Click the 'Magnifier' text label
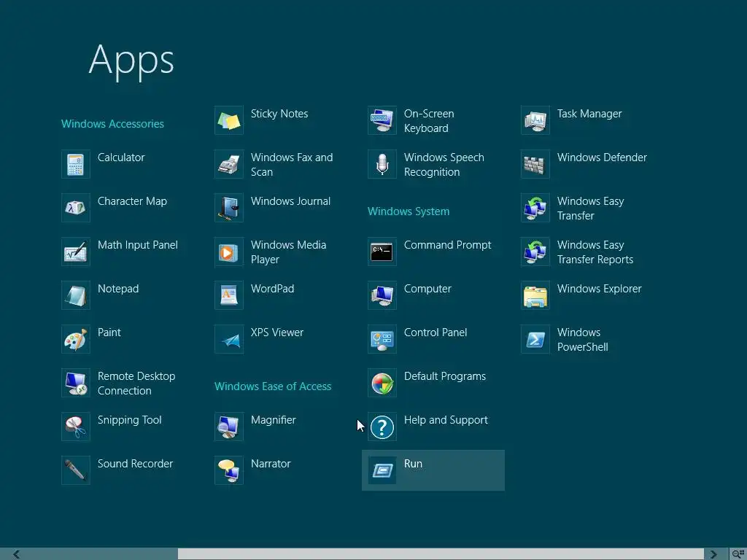Screen dimensions: 747x560 pyautogui.click(x=274, y=420)
